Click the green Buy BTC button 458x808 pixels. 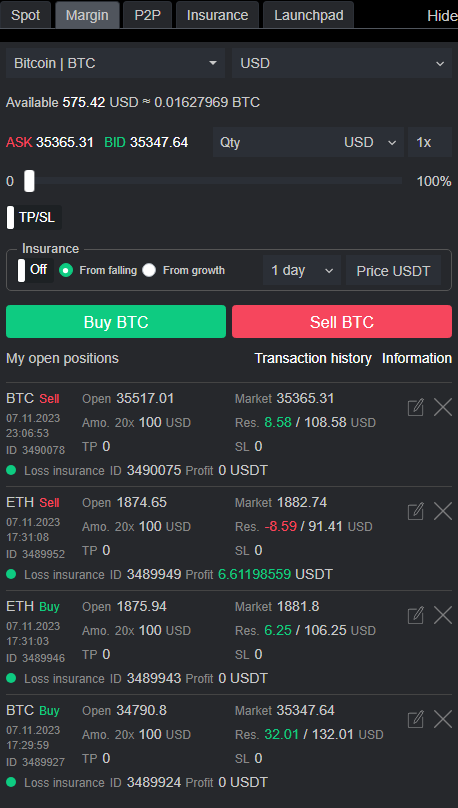(x=116, y=322)
